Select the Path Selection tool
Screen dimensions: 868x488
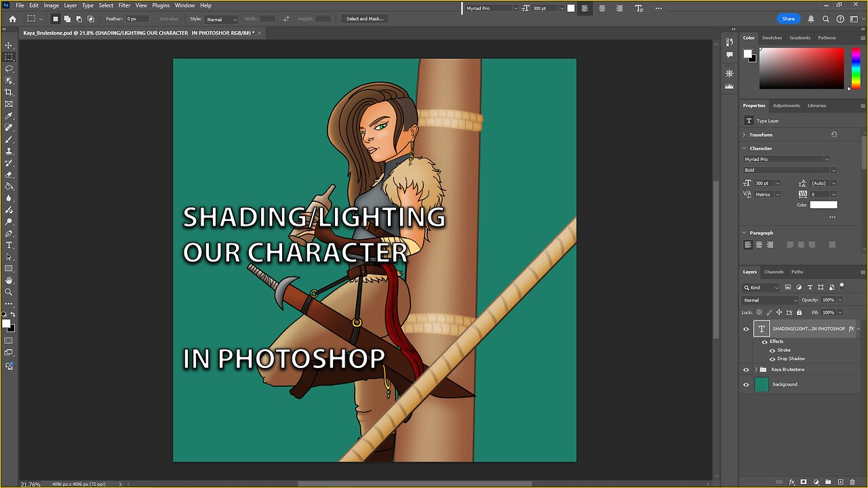pyautogui.click(x=9, y=257)
